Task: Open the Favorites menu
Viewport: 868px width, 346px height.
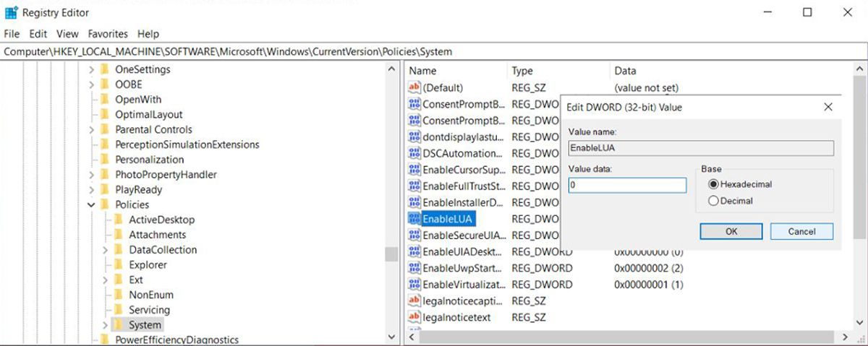Action: pos(108,34)
